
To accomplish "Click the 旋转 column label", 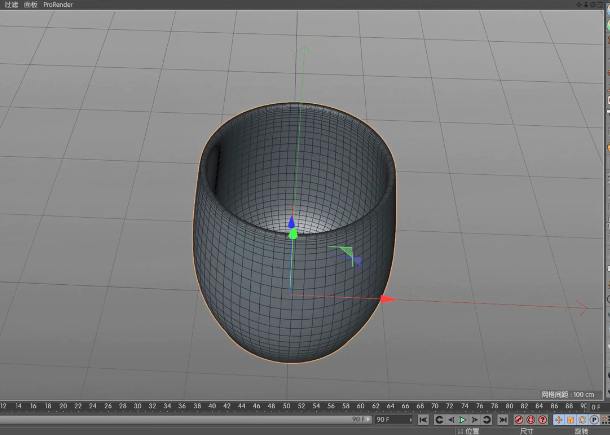I will 582,431.
